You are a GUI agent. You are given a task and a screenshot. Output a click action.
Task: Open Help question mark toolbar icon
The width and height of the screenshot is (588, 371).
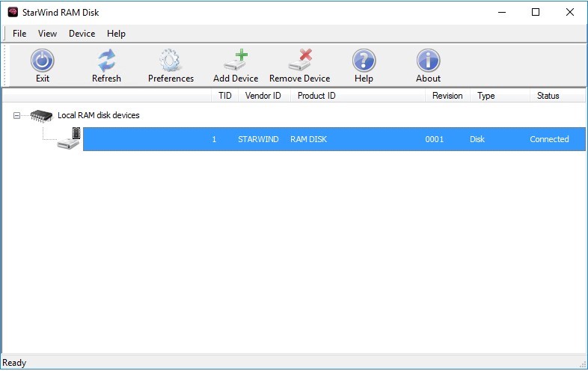[x=364, y=61]
